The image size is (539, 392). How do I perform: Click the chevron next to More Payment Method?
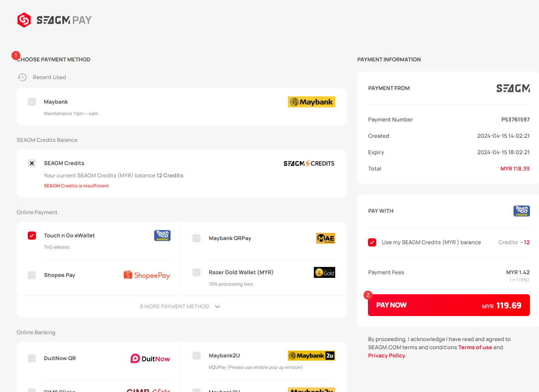pyautogui.click(x=217, y=307)
